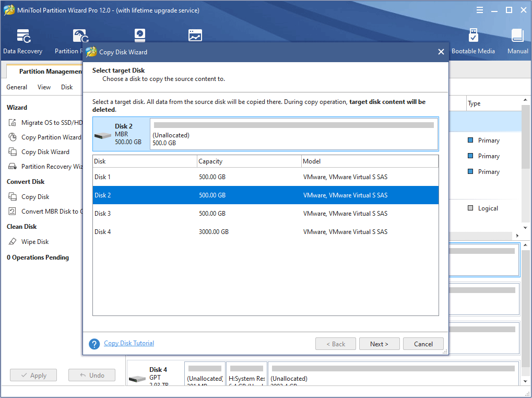Start Copy Disk Wizard from sidebar
Image resolution: width=532 pixels, height=398 pixels.
coord(39,151)
